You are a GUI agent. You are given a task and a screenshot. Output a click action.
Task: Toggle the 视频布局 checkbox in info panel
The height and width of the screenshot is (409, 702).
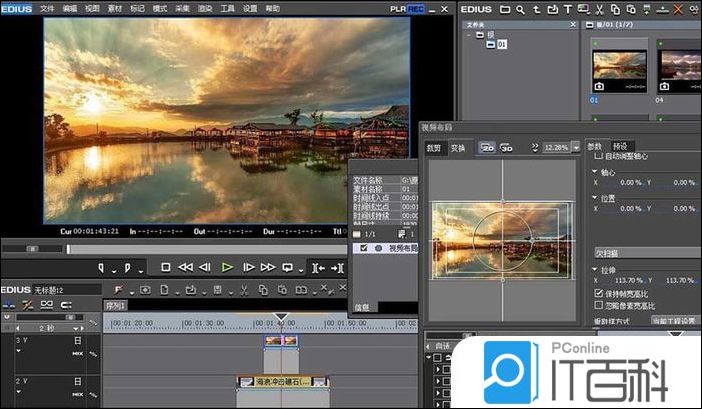(363, 247)
